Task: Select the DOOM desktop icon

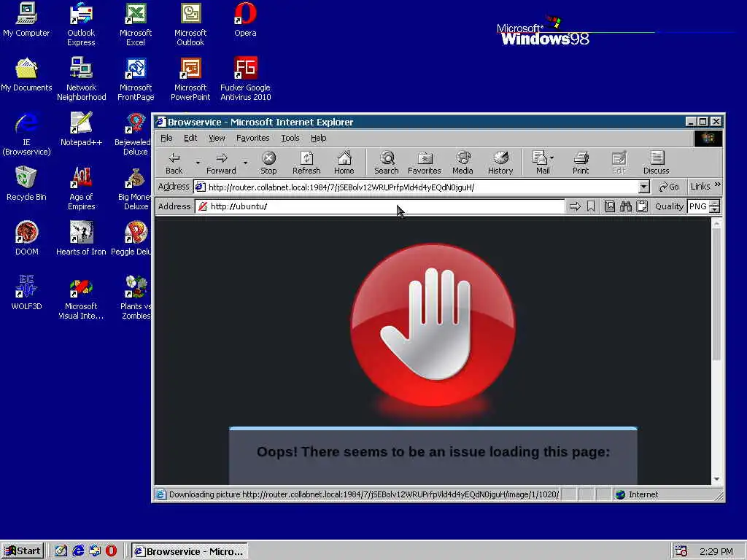Action: 27,238
